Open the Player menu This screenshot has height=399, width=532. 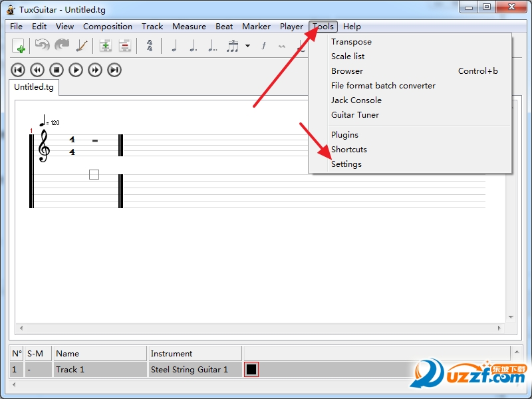[x=291, y=27]
